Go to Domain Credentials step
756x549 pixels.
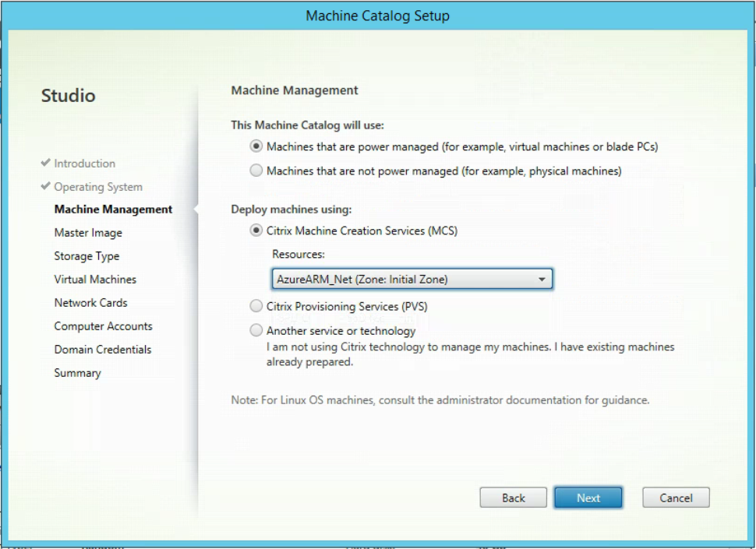coord(103,349)
